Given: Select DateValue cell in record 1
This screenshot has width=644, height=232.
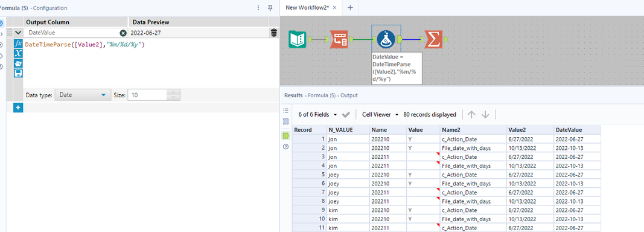Looking at the screenshot, I should [577, 139].
